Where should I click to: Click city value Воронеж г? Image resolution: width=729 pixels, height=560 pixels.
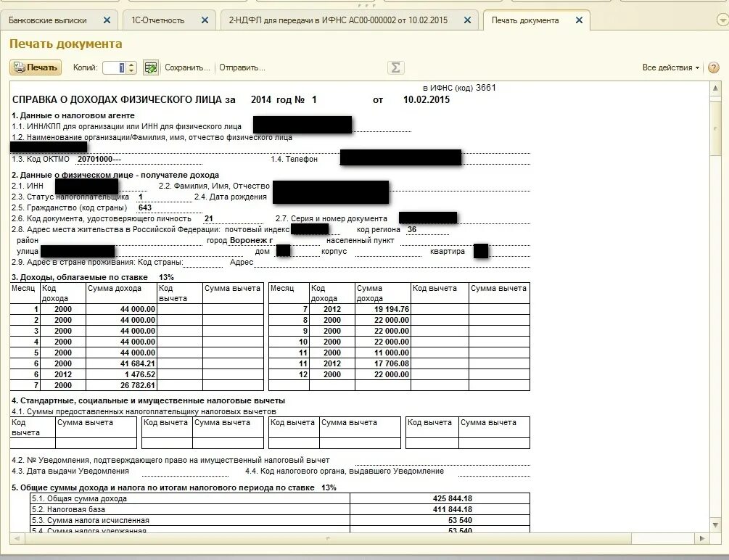coord(251,240)
